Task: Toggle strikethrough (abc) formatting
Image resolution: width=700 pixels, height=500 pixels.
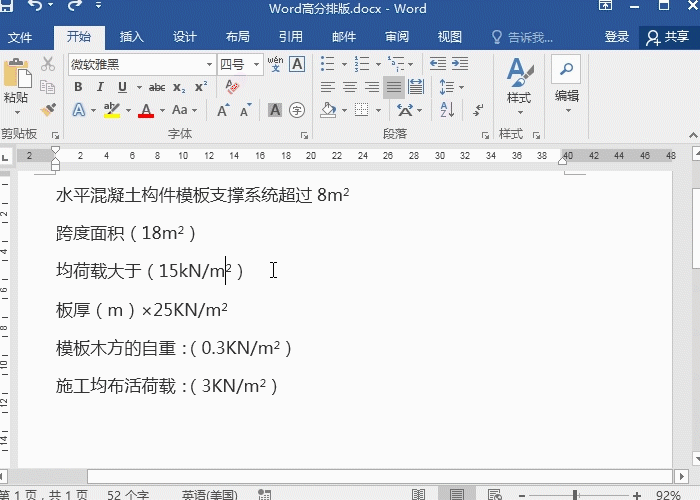Action: pos(157,87)
